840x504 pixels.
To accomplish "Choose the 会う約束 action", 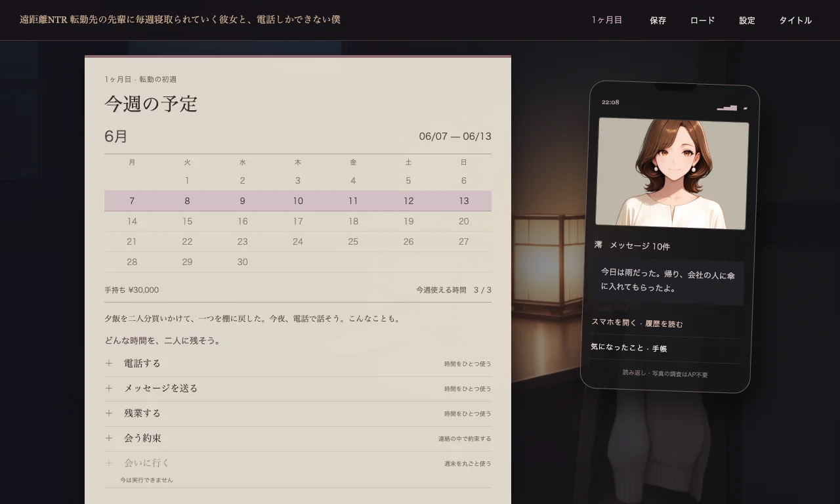I will pos(298,438).
